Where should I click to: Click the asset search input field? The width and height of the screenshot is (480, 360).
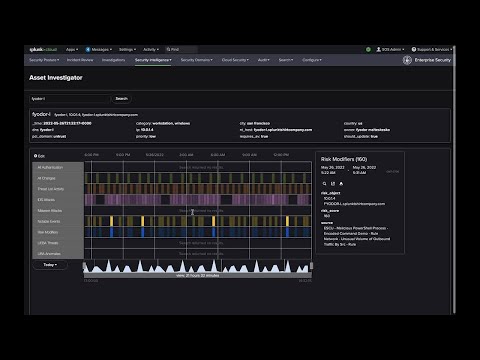(70, 99)
